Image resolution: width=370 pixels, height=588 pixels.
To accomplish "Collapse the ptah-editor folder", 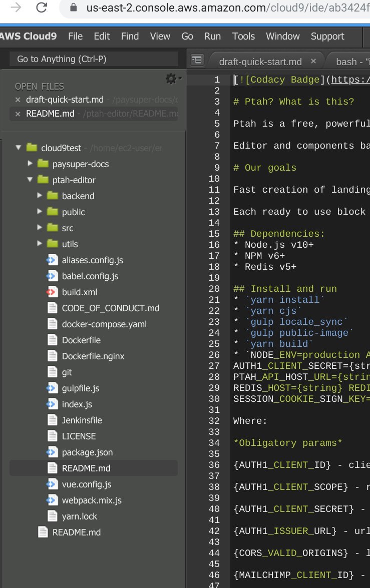I will click(30, 180).
